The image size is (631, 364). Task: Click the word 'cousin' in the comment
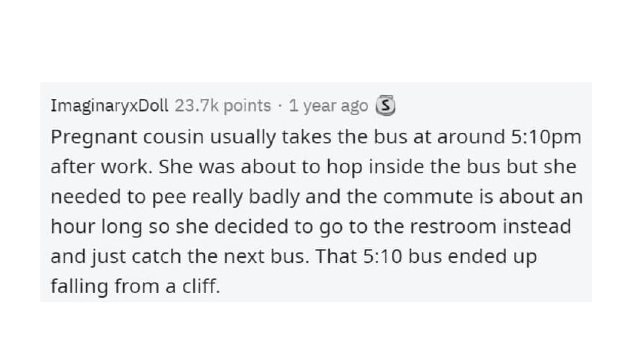coord(173,136)
